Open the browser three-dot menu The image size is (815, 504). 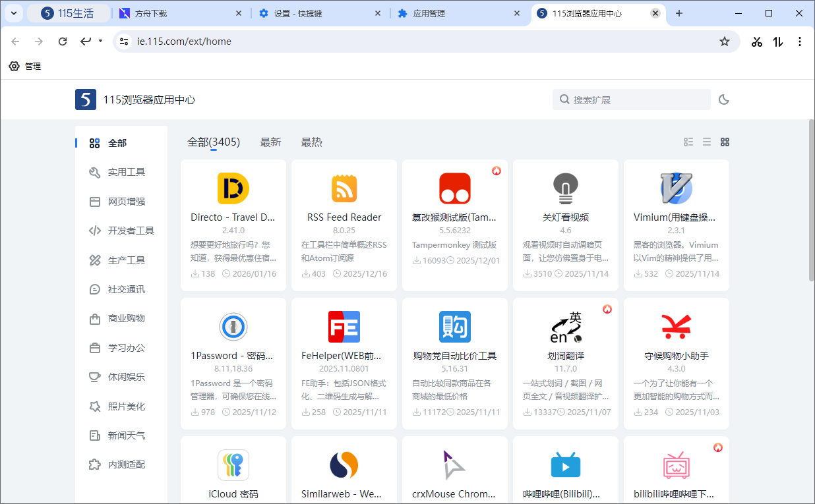click(x=800, y=41)
